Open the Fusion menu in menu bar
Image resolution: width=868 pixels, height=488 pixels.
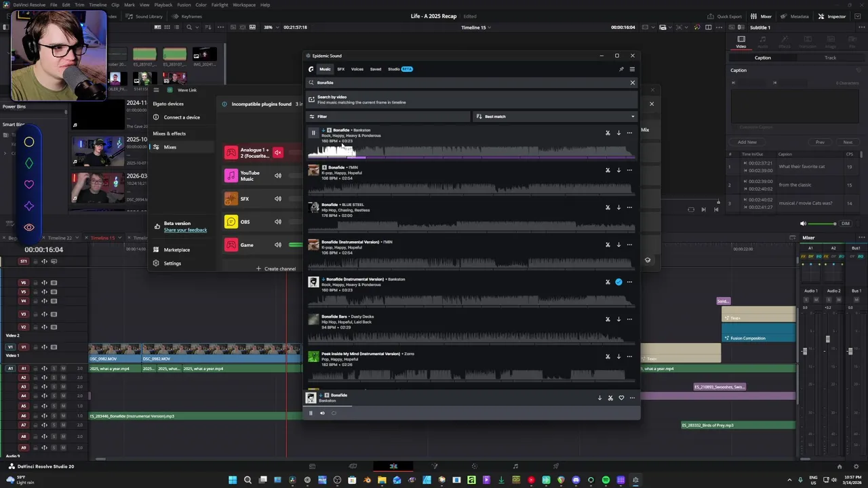point(184,5)
